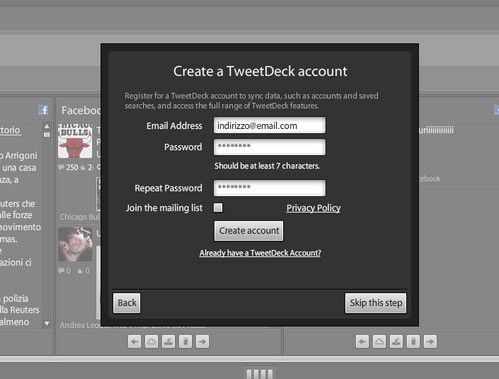Move Facebook column right with arrow icon
The image size is (499, 379).
tap(202, 341)
